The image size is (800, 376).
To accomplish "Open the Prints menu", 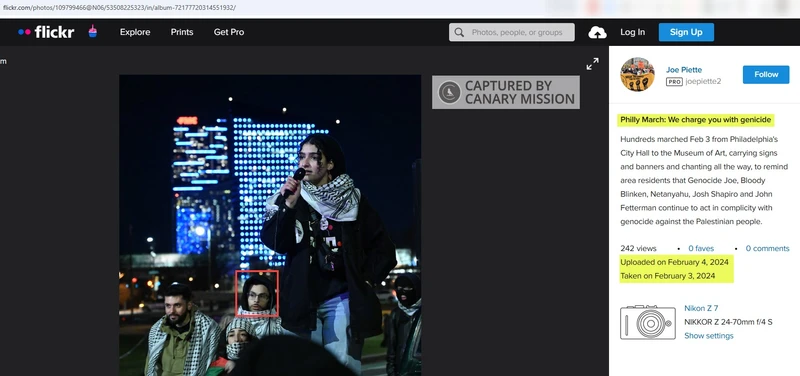I will (x=182, y=32).
